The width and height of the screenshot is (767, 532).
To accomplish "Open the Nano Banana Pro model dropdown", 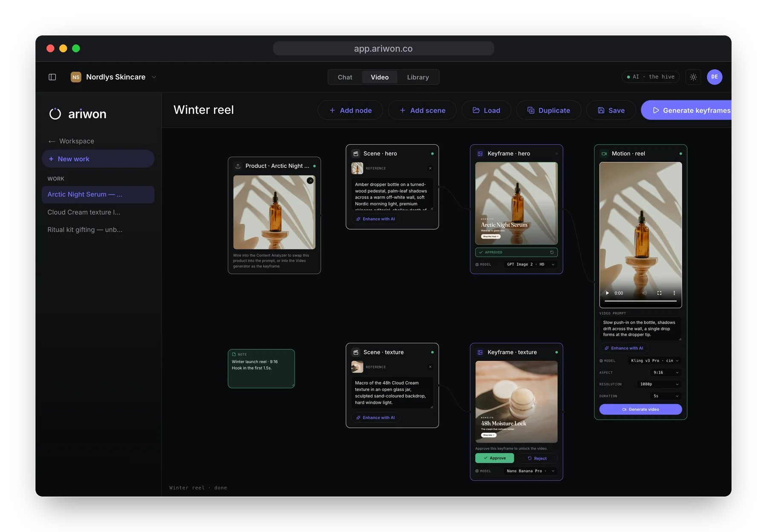I will [x=530, y=471].
